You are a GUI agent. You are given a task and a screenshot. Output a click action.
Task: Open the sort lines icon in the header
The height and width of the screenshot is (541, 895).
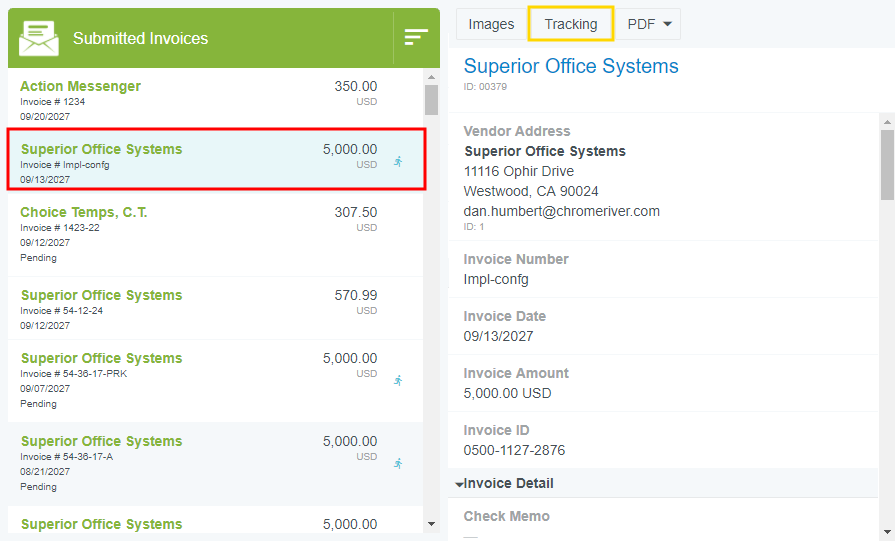(x=415, y=37)
